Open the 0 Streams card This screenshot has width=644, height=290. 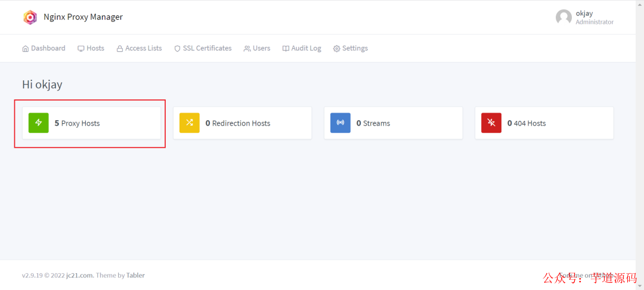click(394, 123)
